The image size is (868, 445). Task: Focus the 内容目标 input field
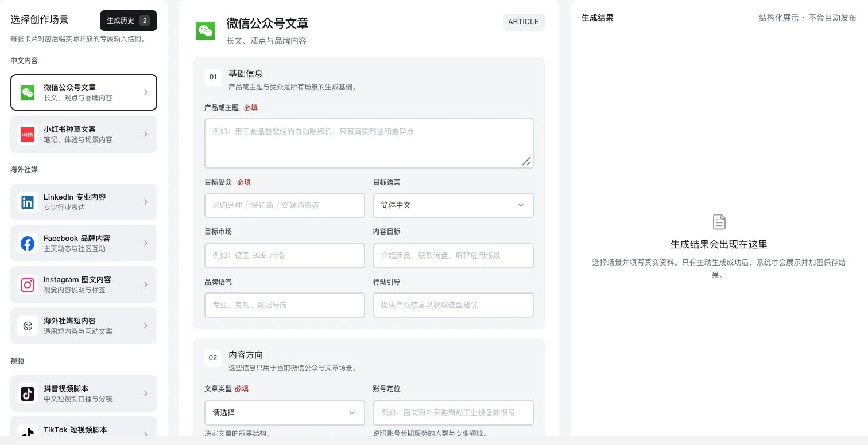(x=453, y=256)
